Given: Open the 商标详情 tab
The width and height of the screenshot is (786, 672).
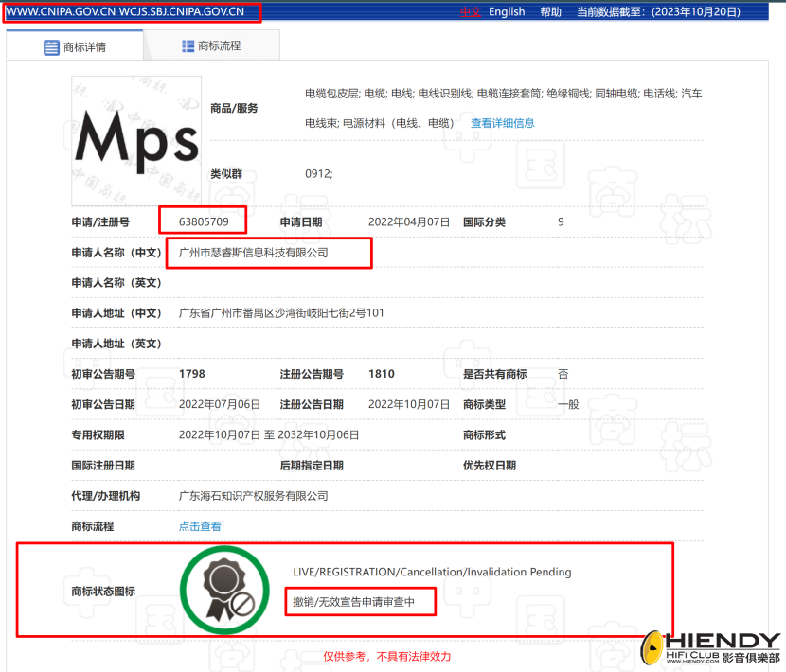Looking at the screenshot, I should [x=75, y=46].
